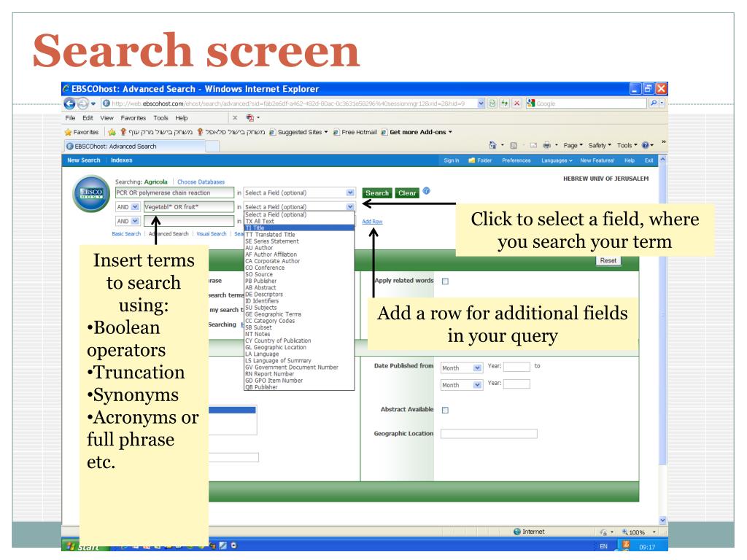The height and width of the screenshot is (560, 747).
Task: Click the Indexes link
Action: pyautogui.click(x=122, y=160)
